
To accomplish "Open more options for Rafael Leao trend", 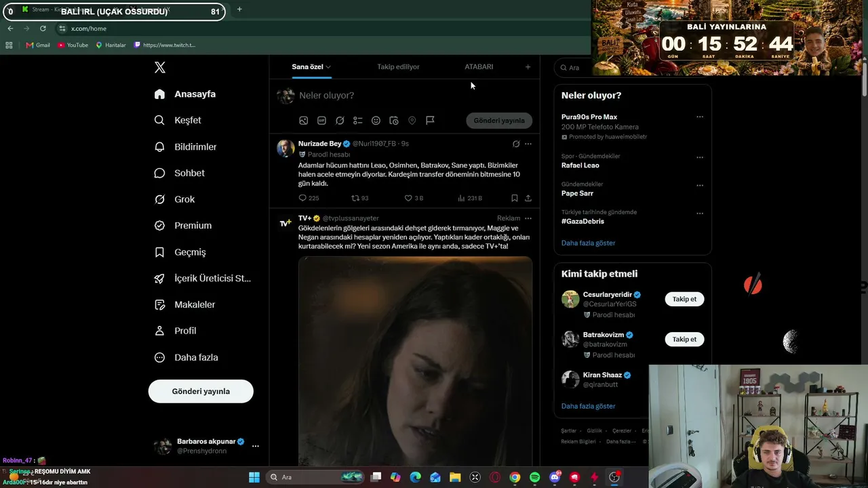I will [x=700, y=157].
